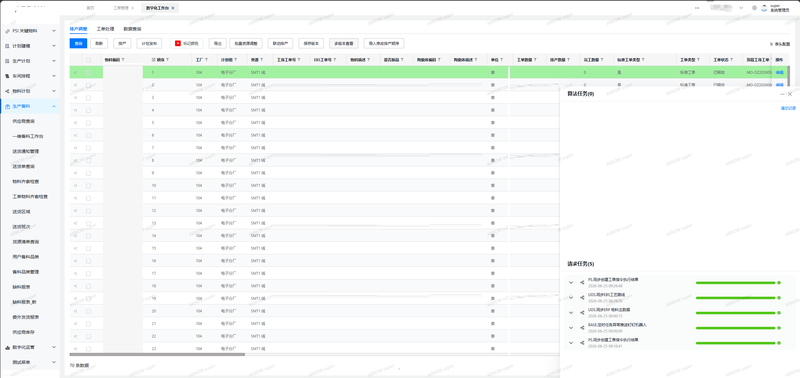
Task: Open 表头配置 at the table's right
Action: coord(780,44)
